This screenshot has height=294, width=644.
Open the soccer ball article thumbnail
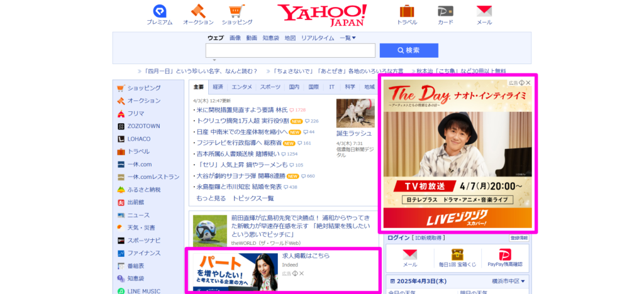[209, 231]
